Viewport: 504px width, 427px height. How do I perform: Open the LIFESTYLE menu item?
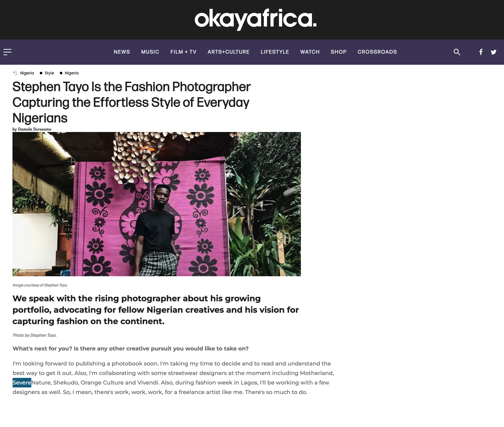click(275, 52)
